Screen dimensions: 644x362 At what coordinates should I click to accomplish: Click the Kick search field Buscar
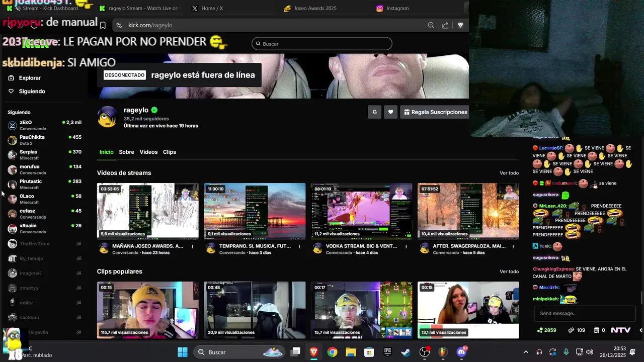coord(322,44)
